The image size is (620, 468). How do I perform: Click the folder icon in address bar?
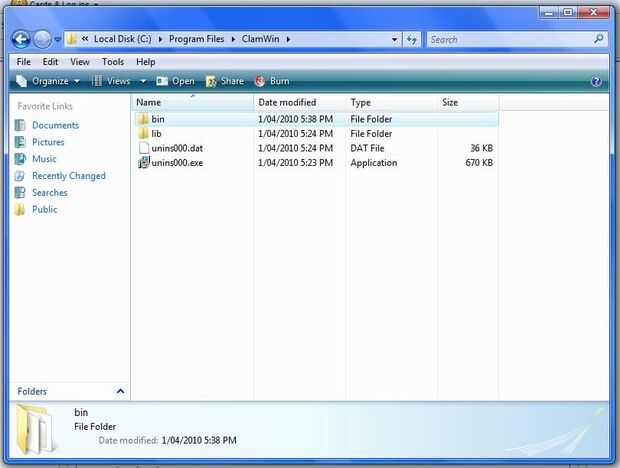point(72,39)
